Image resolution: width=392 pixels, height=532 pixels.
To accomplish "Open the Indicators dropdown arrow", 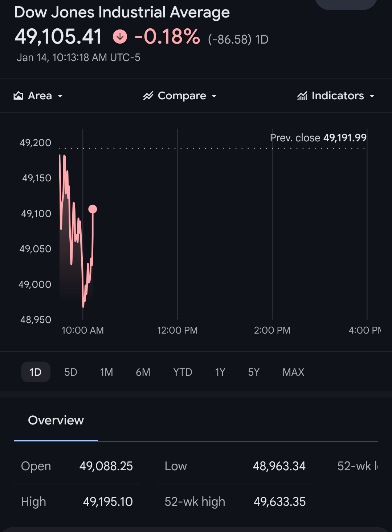I will pos(372,96).
